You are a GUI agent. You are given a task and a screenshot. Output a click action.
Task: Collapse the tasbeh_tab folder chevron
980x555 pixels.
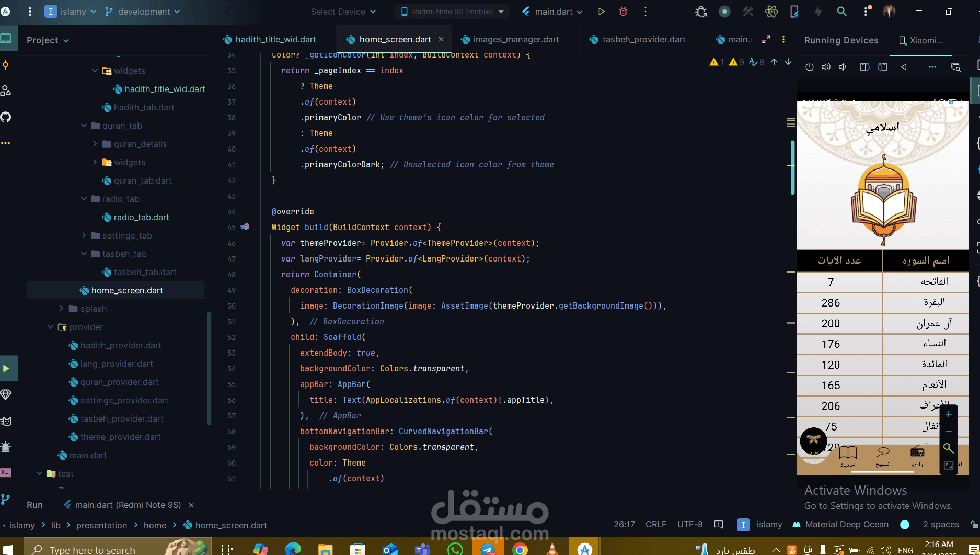(84, 254)
